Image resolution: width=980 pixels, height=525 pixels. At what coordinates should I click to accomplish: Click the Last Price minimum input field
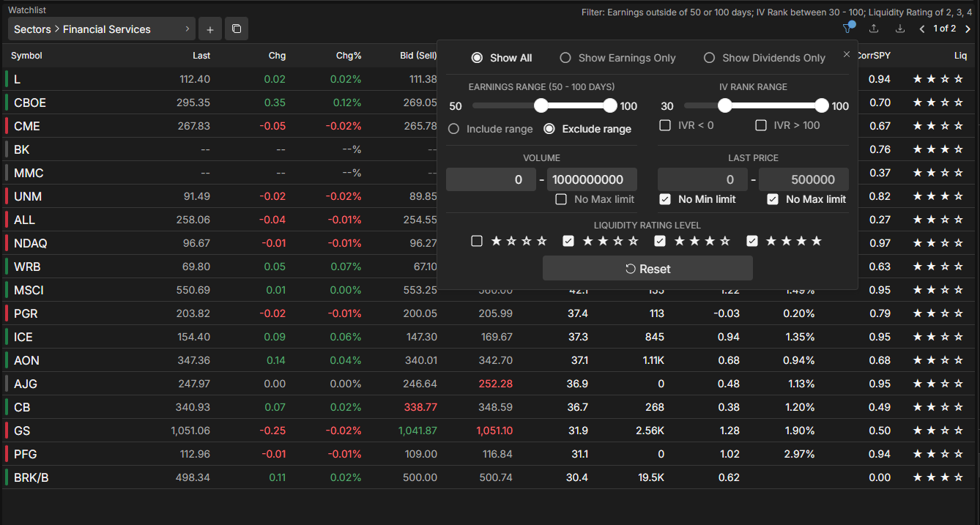click(702, 179)
